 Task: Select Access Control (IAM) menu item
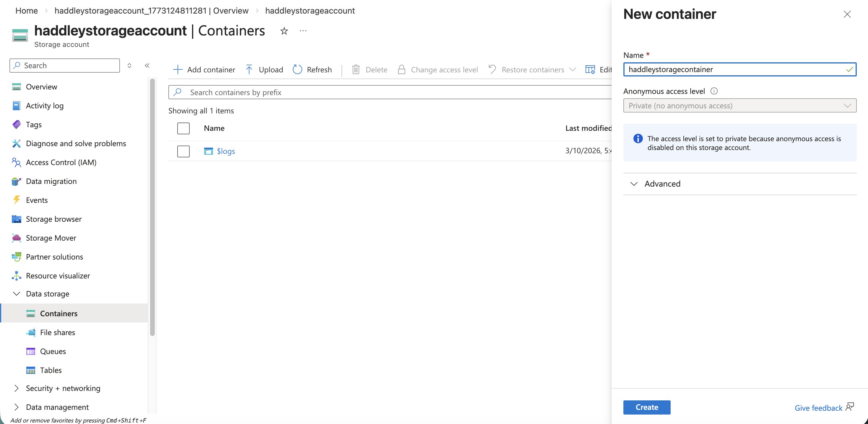tap(61, 162)
